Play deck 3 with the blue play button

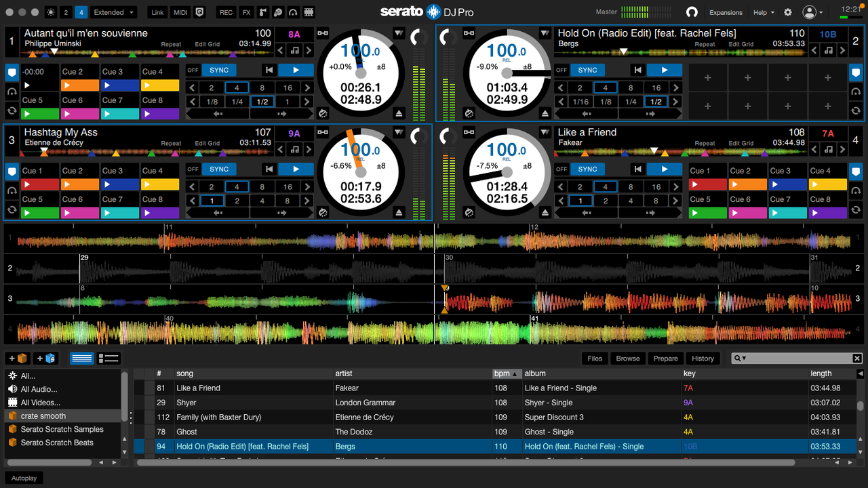(295, 169)
